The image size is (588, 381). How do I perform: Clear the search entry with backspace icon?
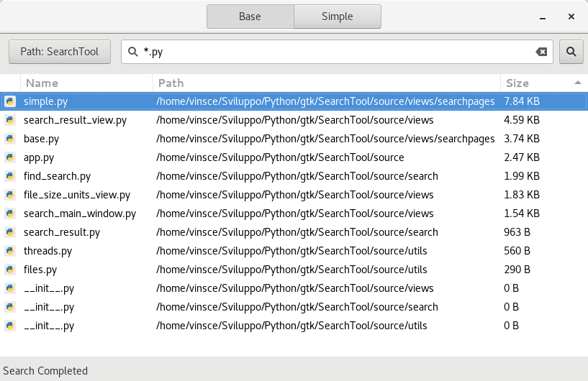[x=541, y=52]
